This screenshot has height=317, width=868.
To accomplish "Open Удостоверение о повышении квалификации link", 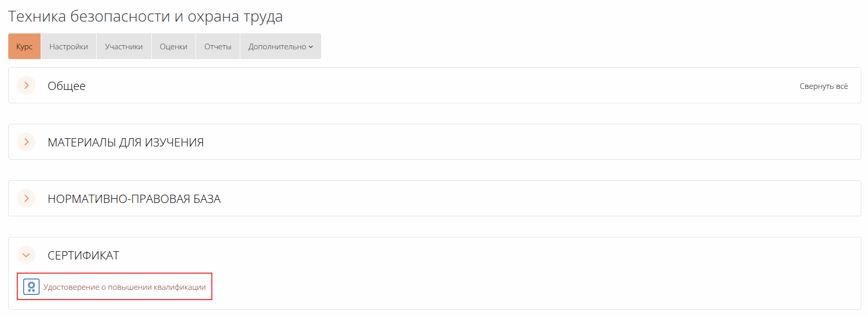I will [x=125, y=287].
